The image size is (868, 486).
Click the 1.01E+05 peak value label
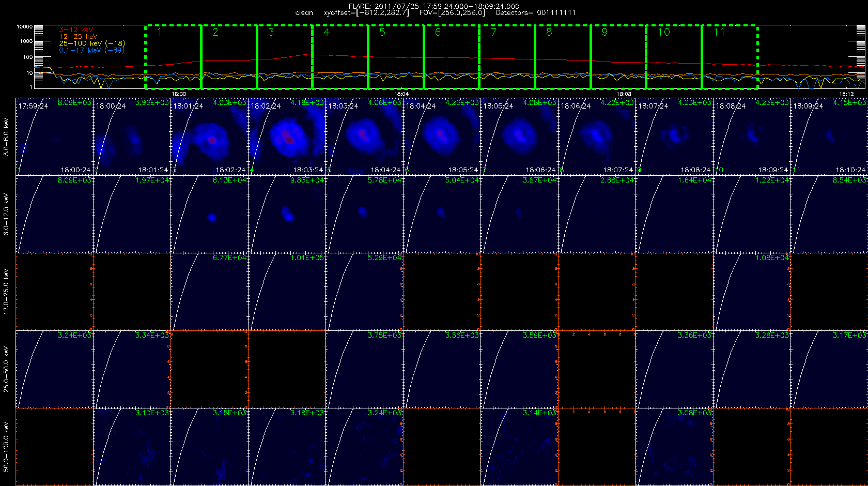tap(307, 258)
